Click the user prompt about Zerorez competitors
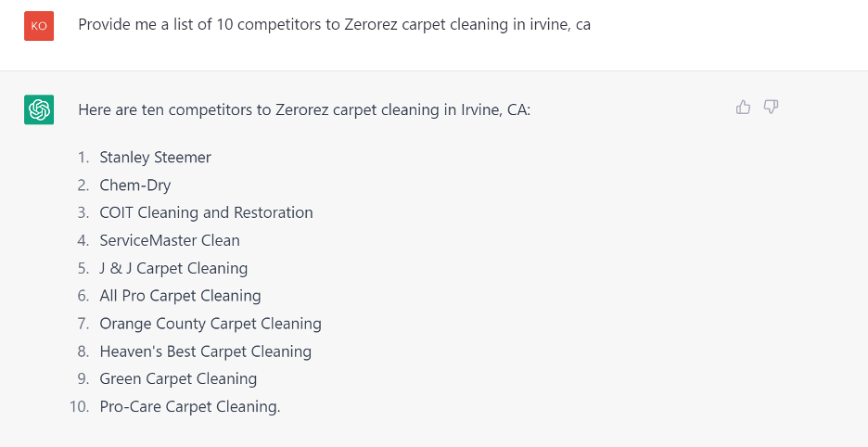This screenshot has width=868, height=447. pyautogui.click(x=335, y=25)
